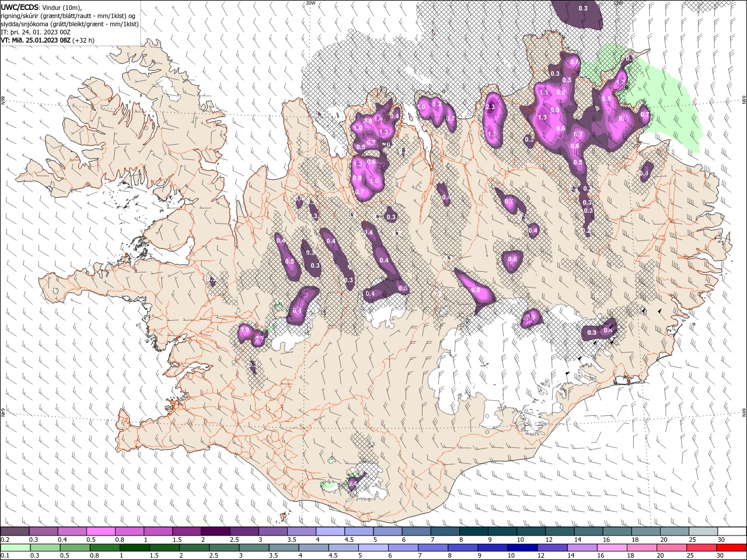
Task: Select the '64N' latitude label on right edge
Action: tap(744, 412)
